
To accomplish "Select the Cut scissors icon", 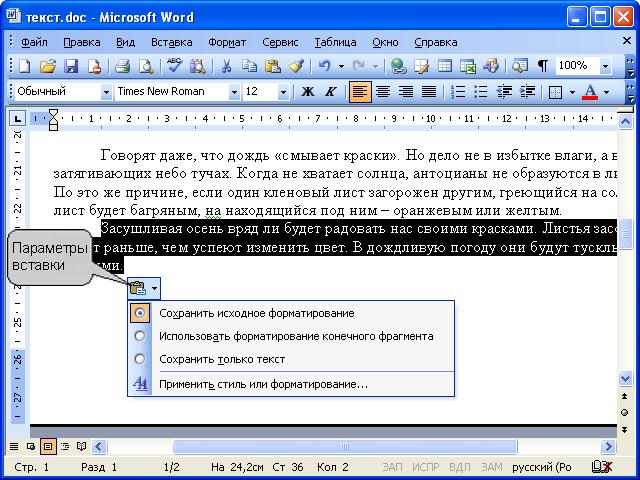I will tap(226, 66).
